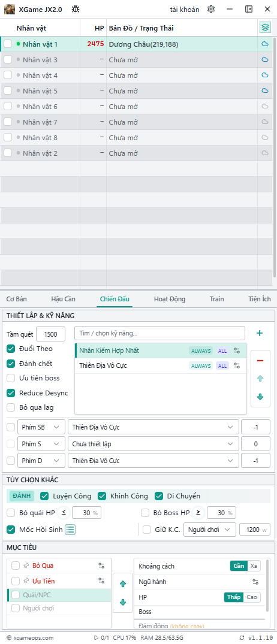
Task: Click cloud icon for Nhân vật 4
Action: (x=265, y=75)
